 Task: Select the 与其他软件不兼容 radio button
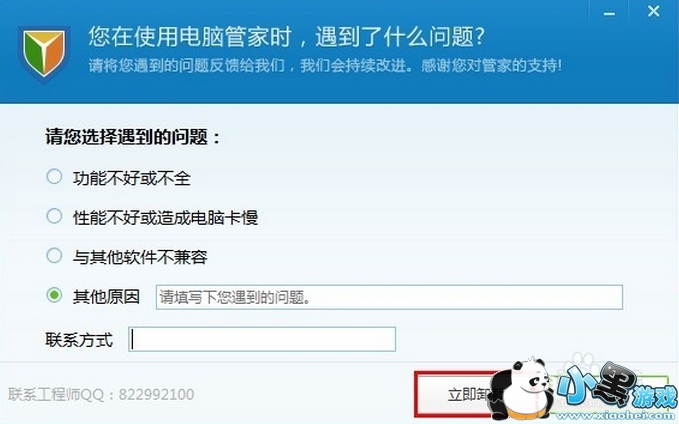pos(54,256)
